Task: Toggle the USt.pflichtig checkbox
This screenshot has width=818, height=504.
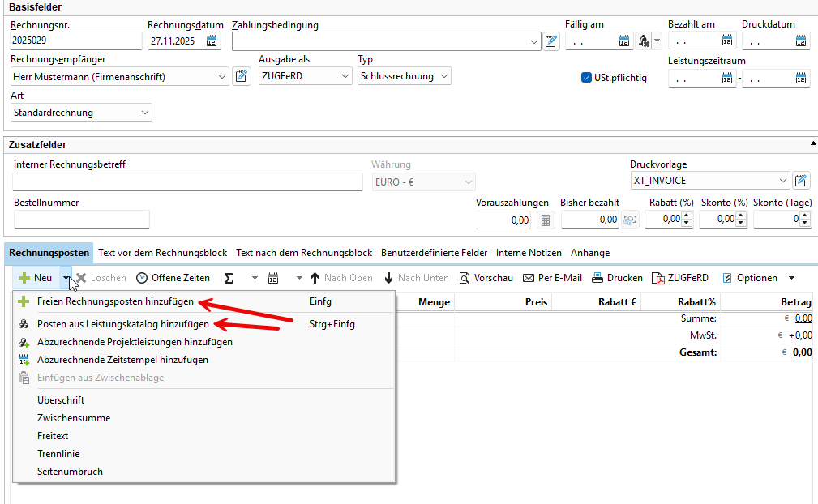Action: point(587,78)
